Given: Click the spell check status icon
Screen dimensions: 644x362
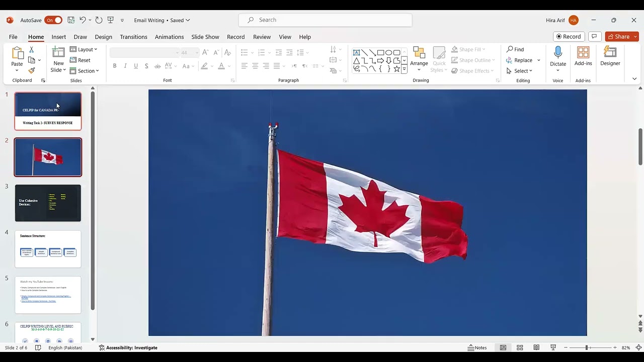Looking at the screenshot, I should point(38,347).
